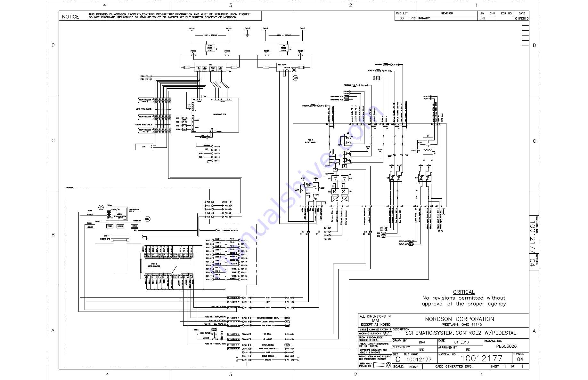
Task: Select the ALL DIMENSIONS IN MM note
Action: coord(375,320)
